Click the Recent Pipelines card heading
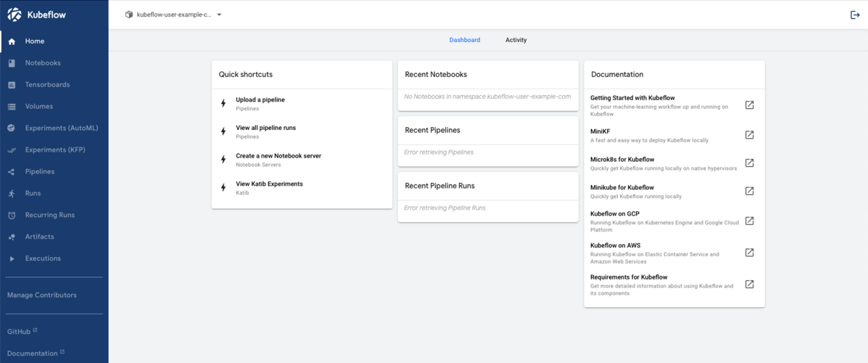 pos(432,130)
